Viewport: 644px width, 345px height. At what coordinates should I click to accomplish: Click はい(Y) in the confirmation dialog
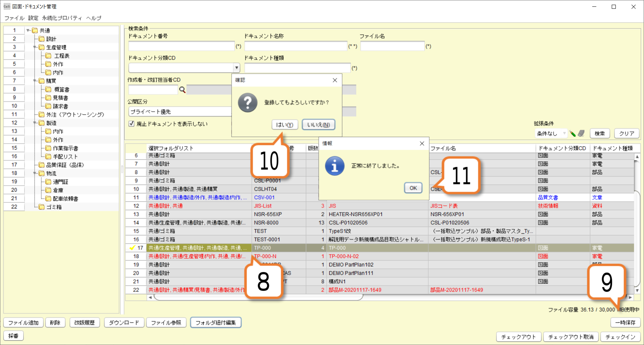285,125
